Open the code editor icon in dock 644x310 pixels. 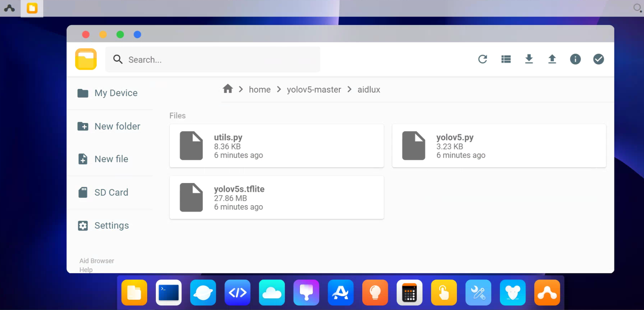[x=237, y=293]
